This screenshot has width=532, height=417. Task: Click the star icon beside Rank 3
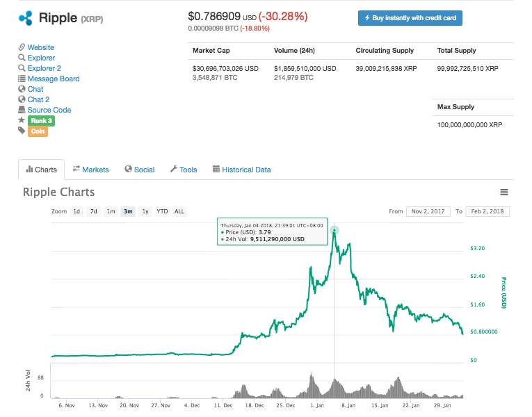pos(22,120)
